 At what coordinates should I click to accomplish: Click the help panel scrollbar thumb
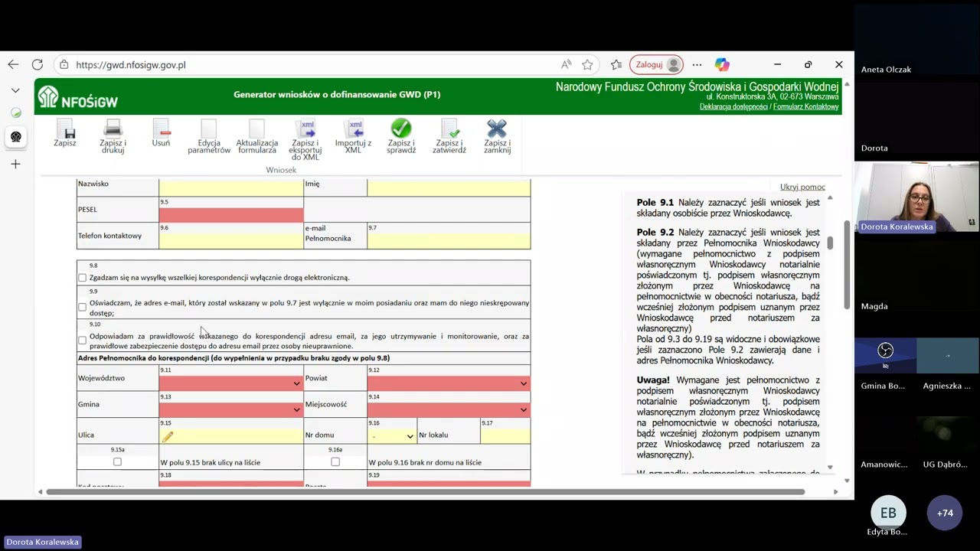click(830, 243)
